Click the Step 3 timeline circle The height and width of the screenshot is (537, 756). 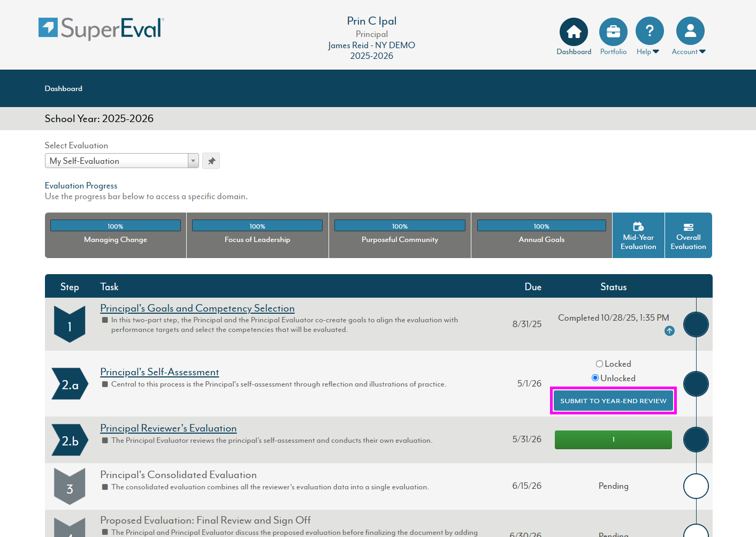pos(696,486)
